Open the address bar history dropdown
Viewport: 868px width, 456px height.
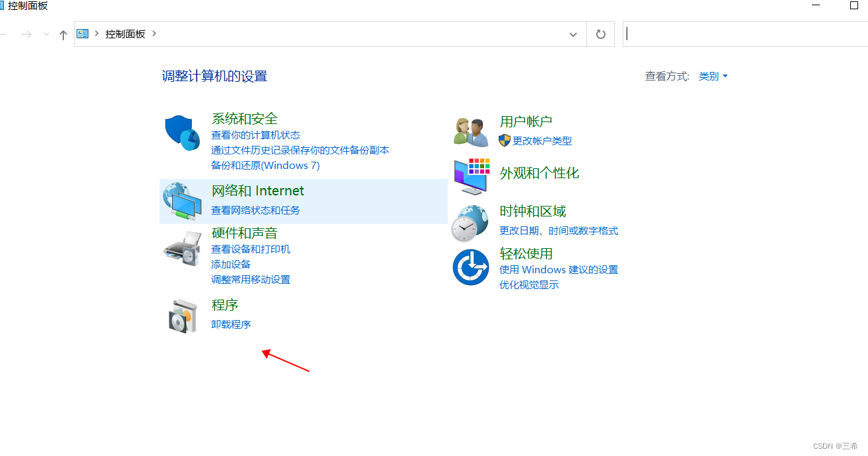tap(573, 34)
